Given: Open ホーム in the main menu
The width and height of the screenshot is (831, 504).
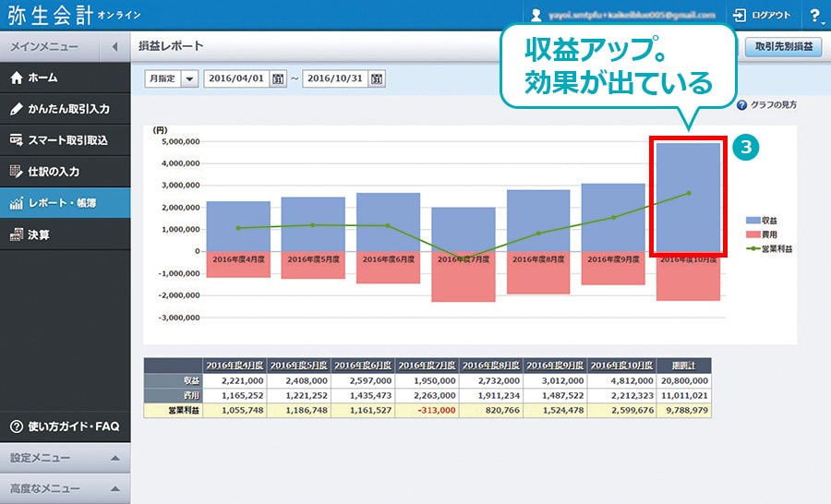Looking at the screenshot, I should [x=66, y=78].
